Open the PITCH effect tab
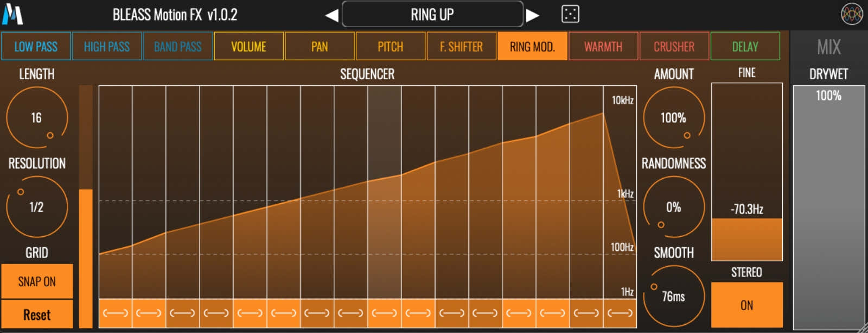 (391, 46)
